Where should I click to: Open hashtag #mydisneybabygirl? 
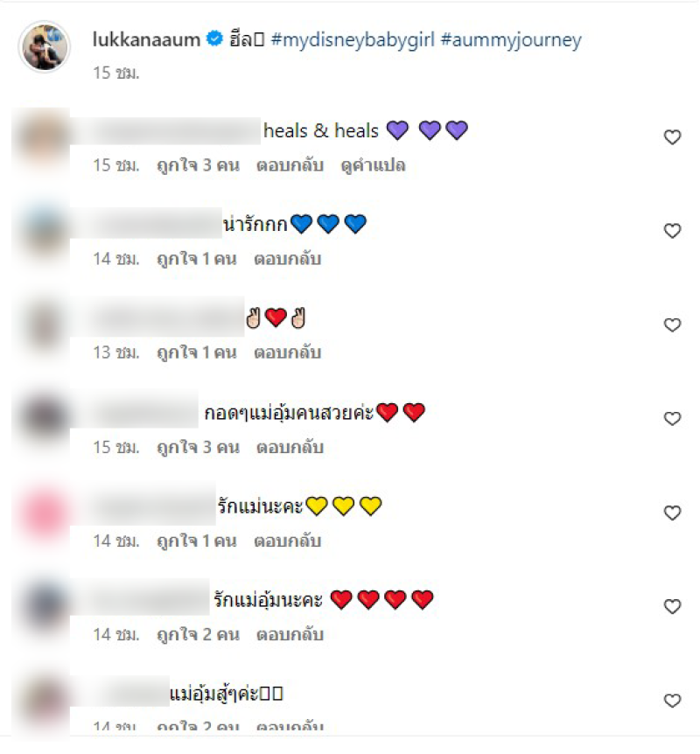tap(353, 39)
